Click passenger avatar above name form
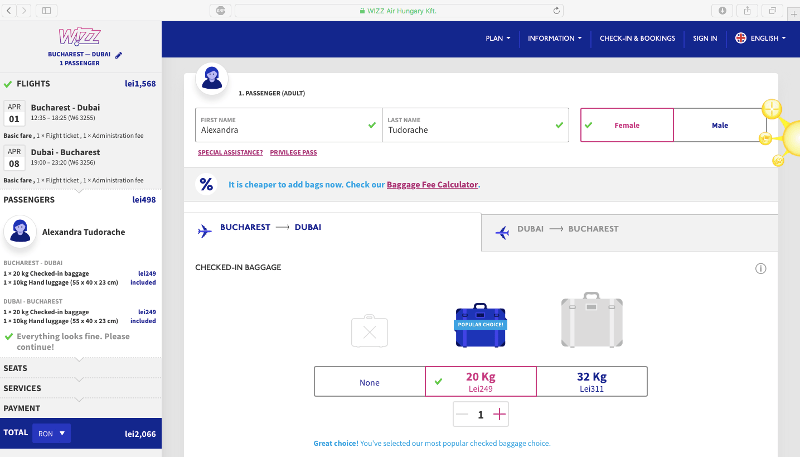The height and width of the screenshot is (457, 800). coord(212,79)
